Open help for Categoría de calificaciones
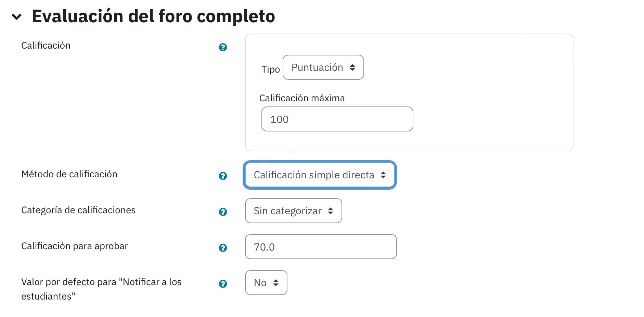This screenshot has height=317, width=644. click(223, 212)
